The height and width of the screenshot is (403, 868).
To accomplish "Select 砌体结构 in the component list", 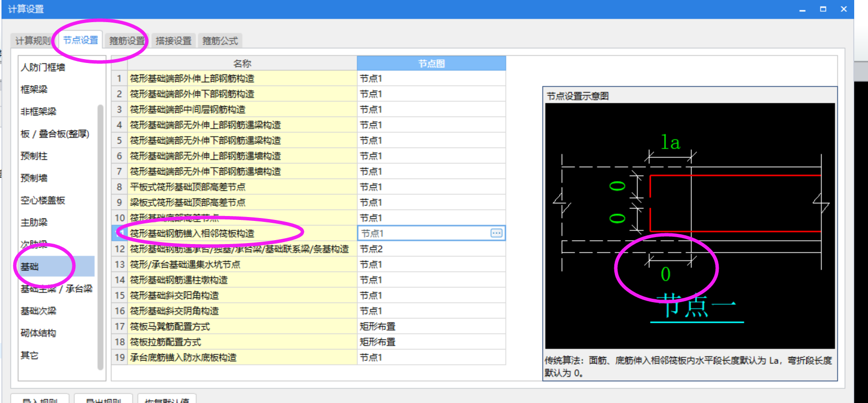I will click(38, 333).
